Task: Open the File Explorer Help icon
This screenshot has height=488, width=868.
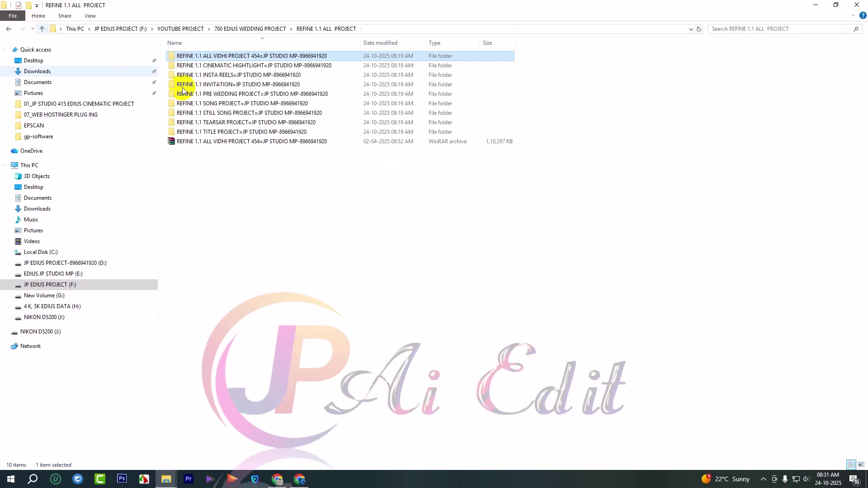Action: coord(863,16)
